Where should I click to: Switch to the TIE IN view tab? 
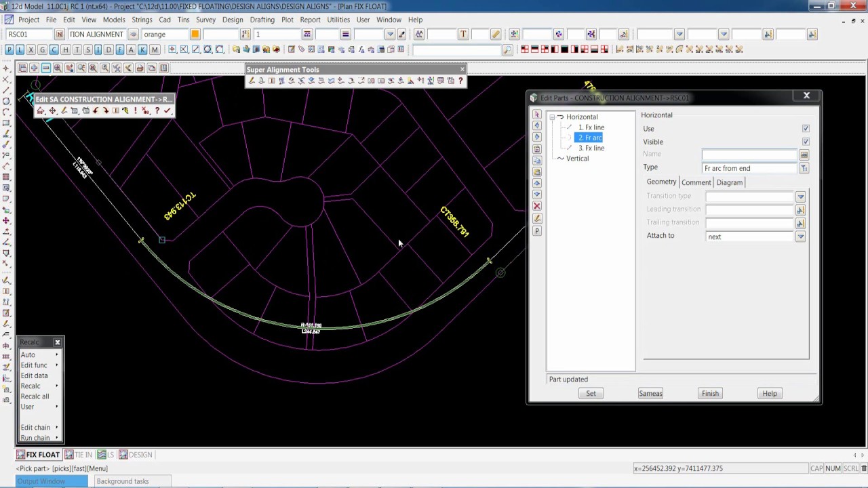[x=79, y=455]
